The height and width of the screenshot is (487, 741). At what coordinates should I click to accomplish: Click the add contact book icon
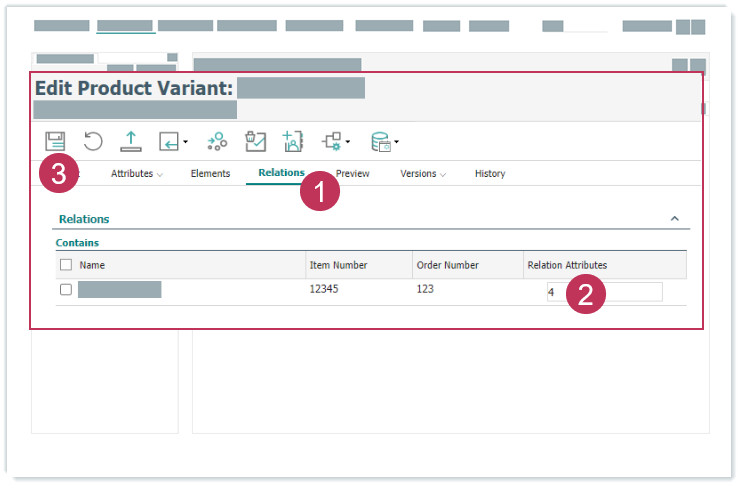[292, 141]
